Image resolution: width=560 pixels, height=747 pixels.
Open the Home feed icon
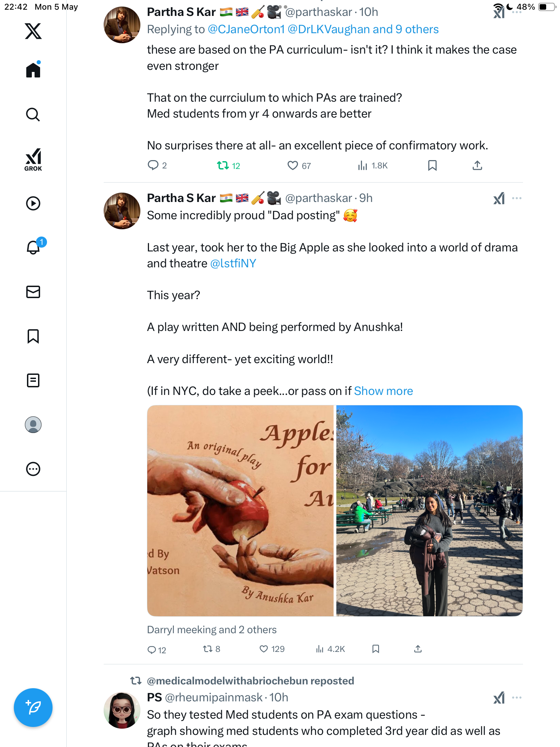tap(33, 70)
